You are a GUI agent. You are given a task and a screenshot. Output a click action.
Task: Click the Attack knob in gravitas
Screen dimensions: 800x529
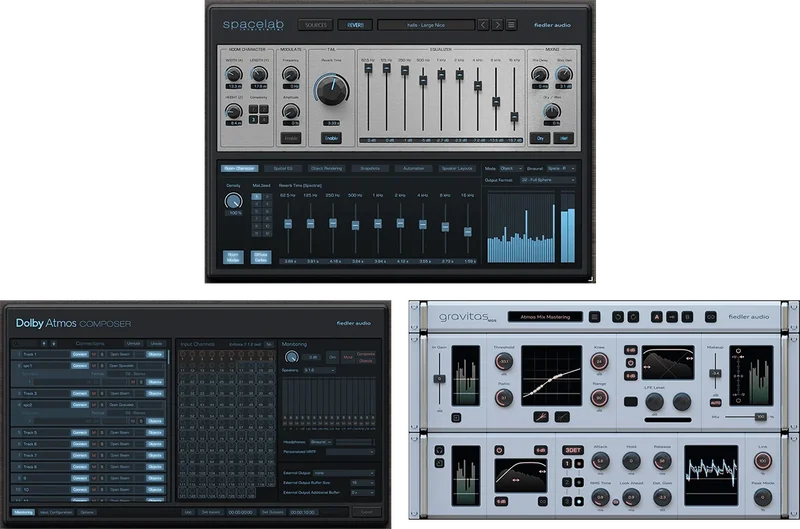(x=600, y=461)
